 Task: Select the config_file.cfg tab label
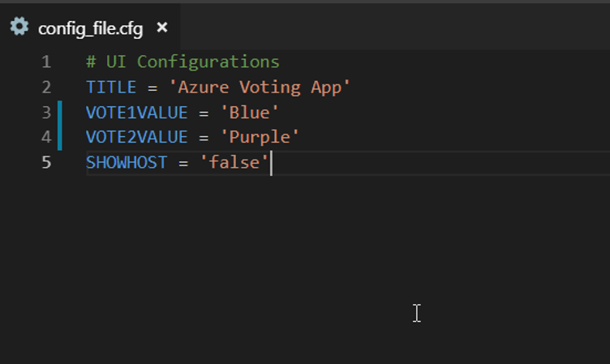click(x=90, y=28)
